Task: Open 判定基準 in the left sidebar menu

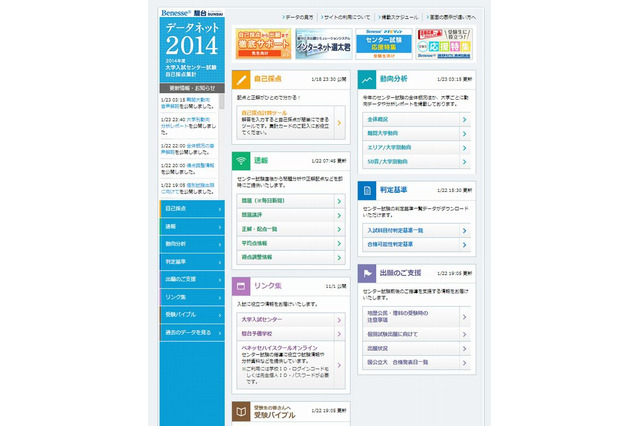Action: click(x=192, y=262)
